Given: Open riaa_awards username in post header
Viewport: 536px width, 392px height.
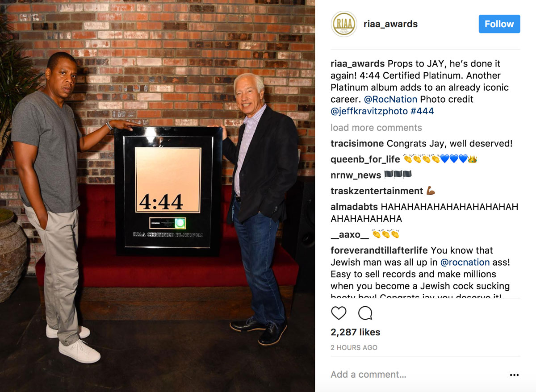Looking at the screenshot, I should 391,24.
